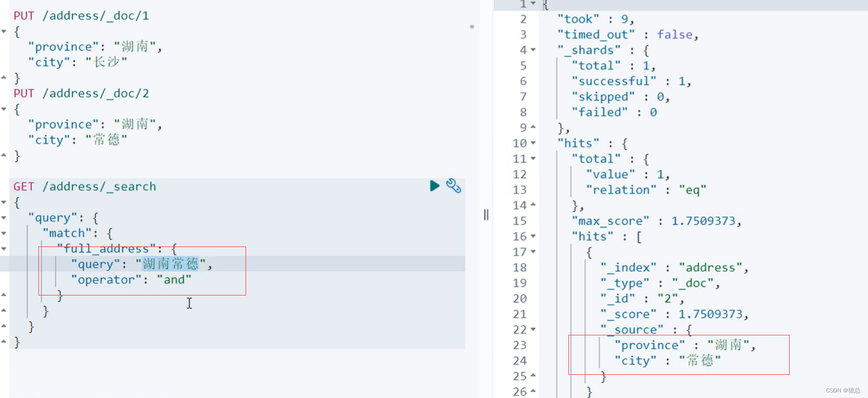Fold the closing bracket at line 14

point(533,205)
